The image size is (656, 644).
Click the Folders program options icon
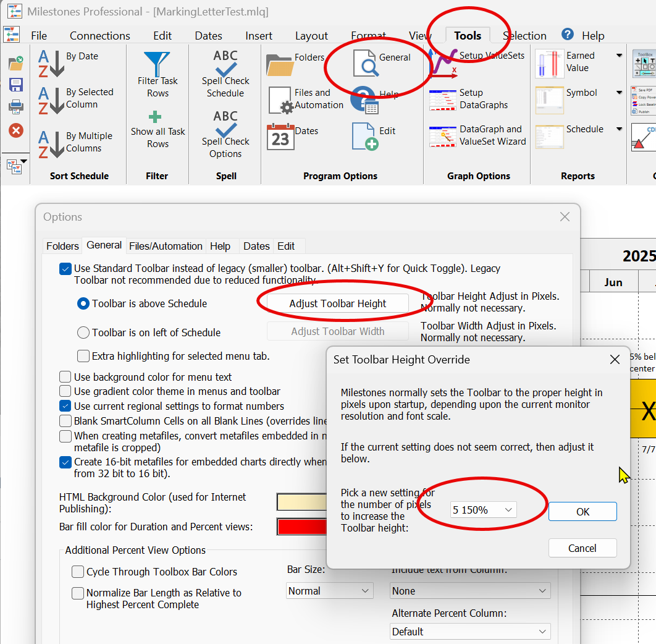[x=280, y=64]
